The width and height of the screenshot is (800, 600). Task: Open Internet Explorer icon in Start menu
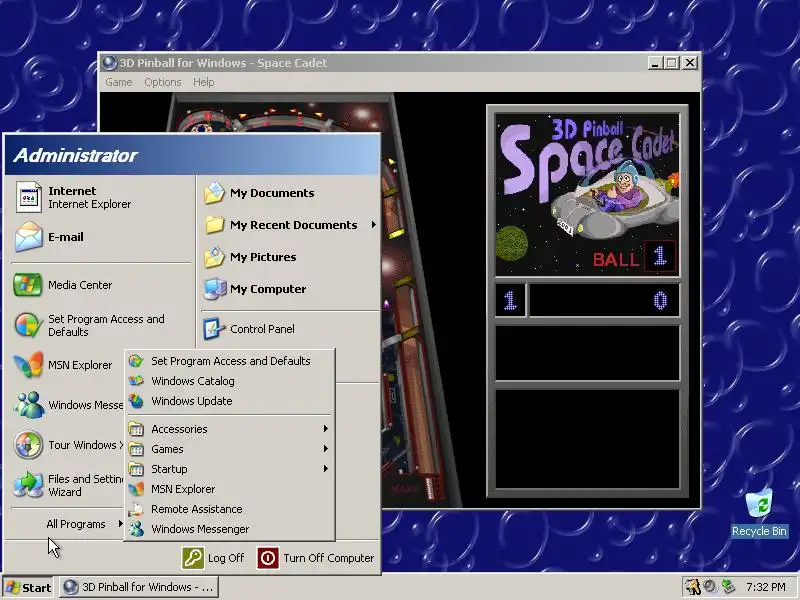click(29, 197)
